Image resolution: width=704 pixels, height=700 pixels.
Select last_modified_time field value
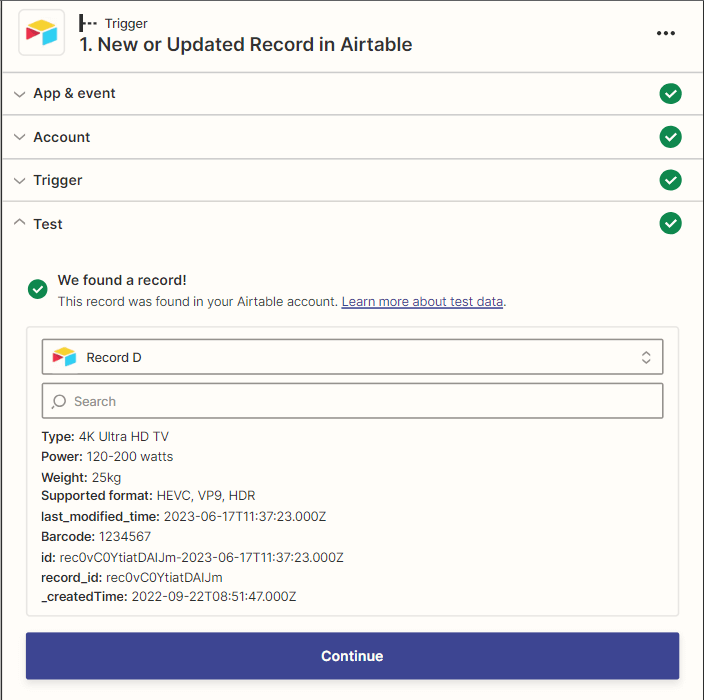point(245,516)
